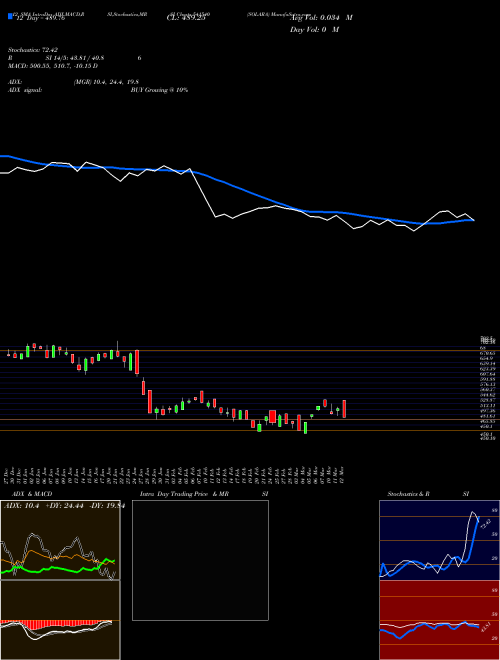The image size is (500, 660).
Task: Click the blue Stochastics chart panel
Action: point(439,540)
